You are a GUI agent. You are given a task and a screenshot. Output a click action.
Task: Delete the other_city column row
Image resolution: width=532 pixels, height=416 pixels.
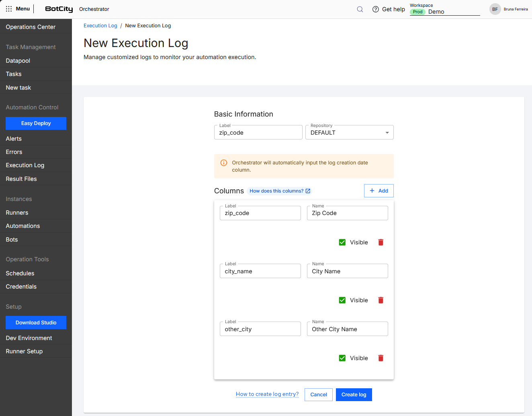point(381,358)
